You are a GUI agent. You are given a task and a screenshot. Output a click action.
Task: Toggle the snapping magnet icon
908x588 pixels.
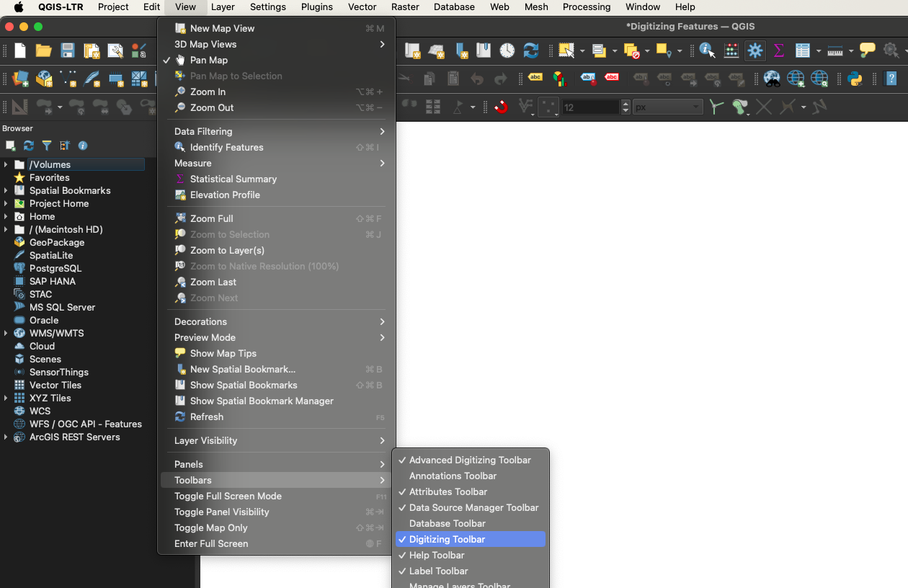[x=502, y=107]
